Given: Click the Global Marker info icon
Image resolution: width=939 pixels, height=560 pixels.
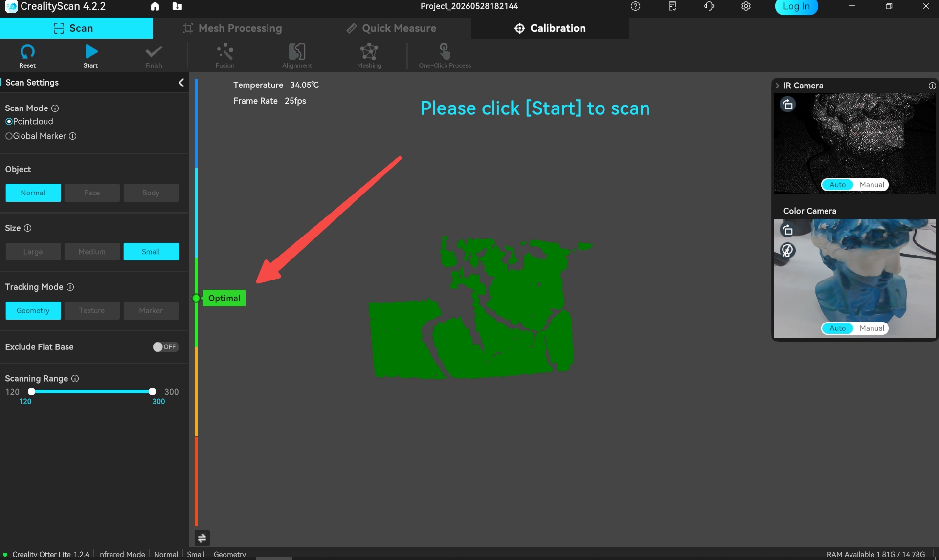Looking at the screenshot, I should pos(73,136).
